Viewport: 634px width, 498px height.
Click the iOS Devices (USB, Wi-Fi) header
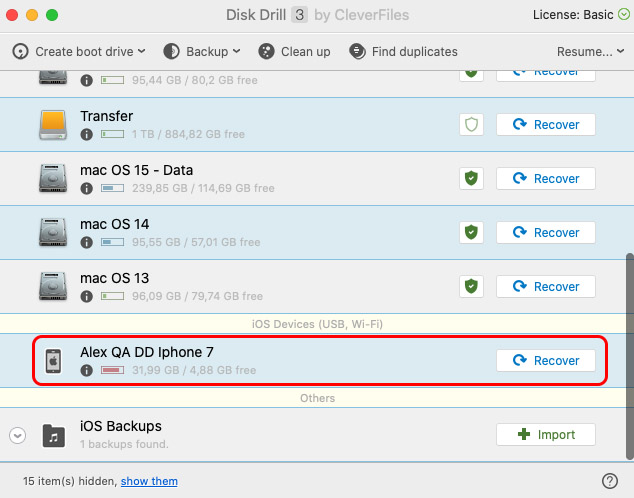(x=317, y=324)
